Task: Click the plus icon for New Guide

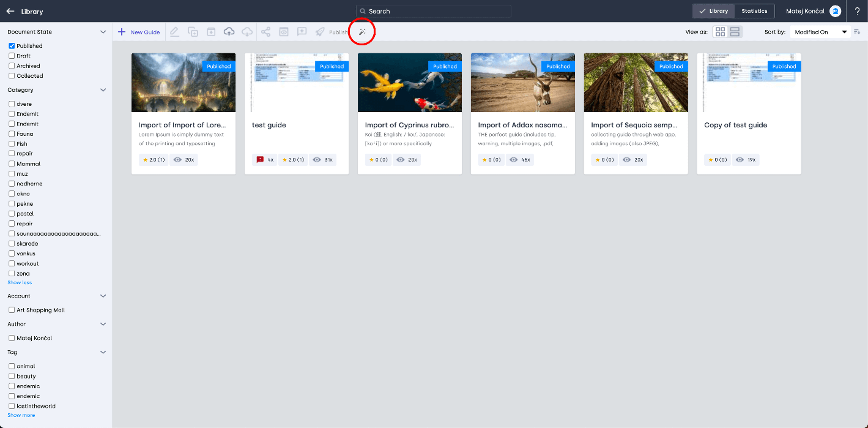Action: pos(122,32)
